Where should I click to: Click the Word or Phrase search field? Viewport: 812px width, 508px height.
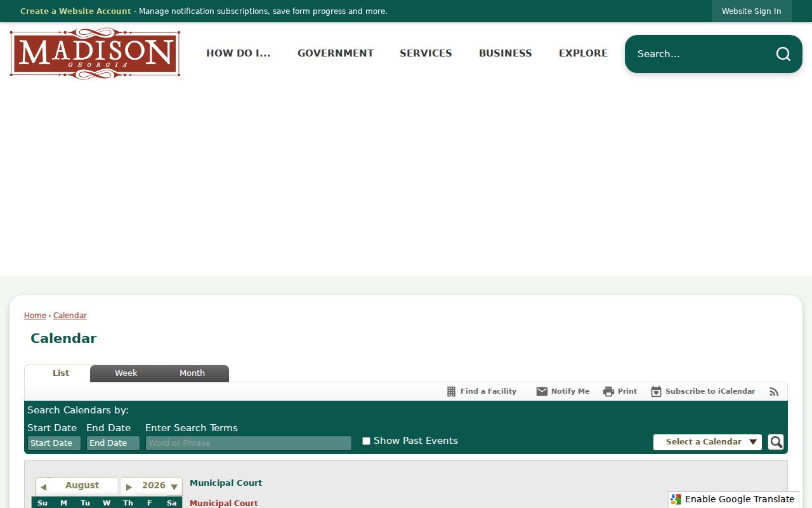(x=249, y=443)
